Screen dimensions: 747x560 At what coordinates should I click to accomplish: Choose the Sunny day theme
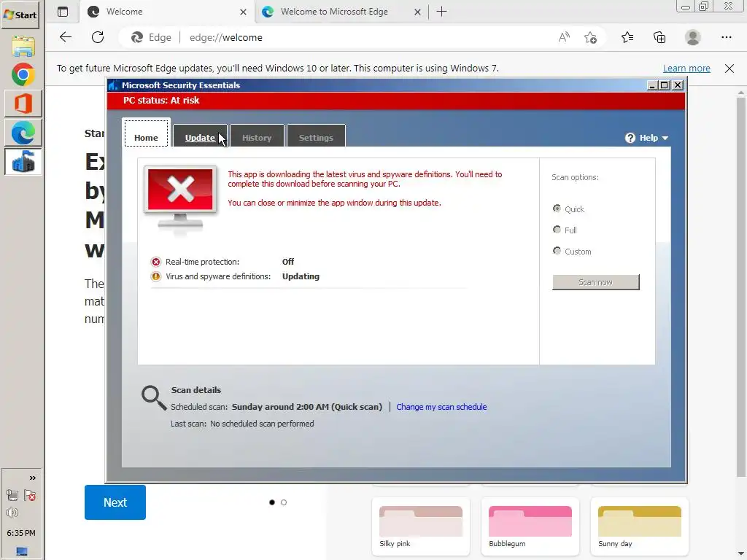639,526
